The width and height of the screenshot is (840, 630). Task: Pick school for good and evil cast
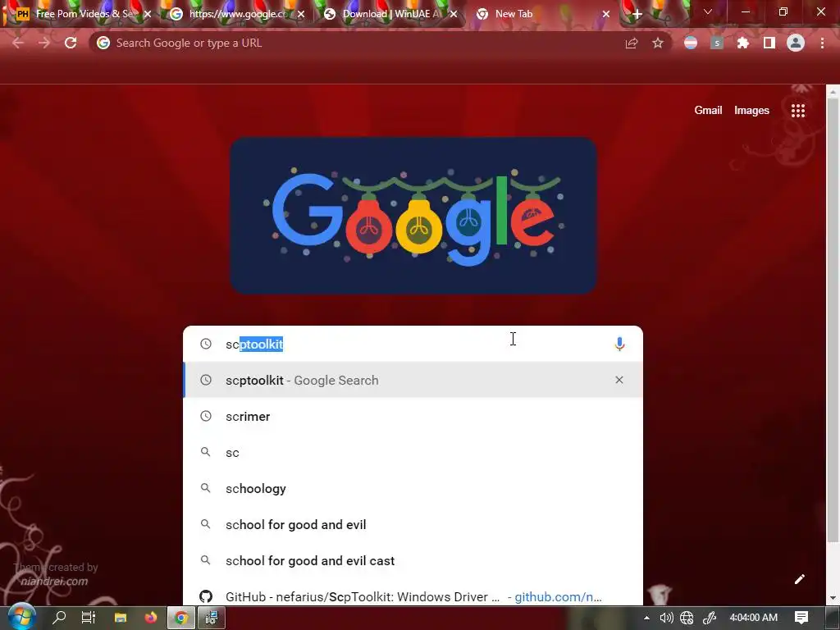coord(413,560)
